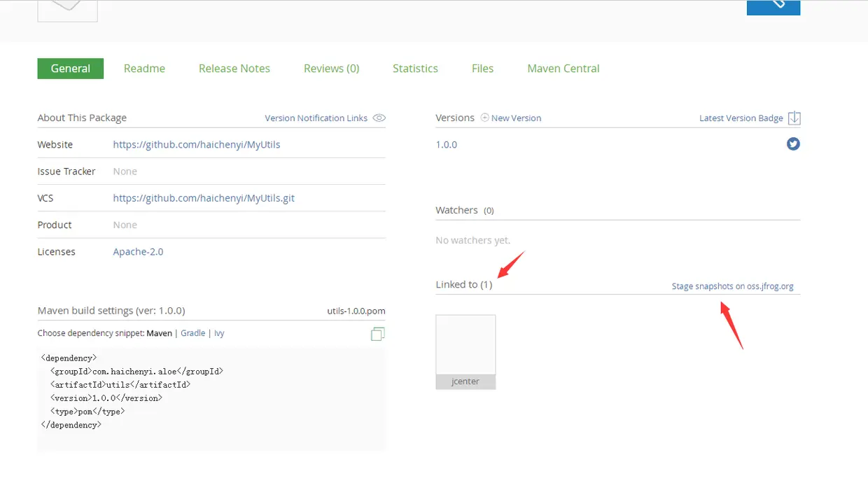Open the Latest Version Badge link
Screen dimensions: 868x478
pyautogui.click(x=741, y=118)
